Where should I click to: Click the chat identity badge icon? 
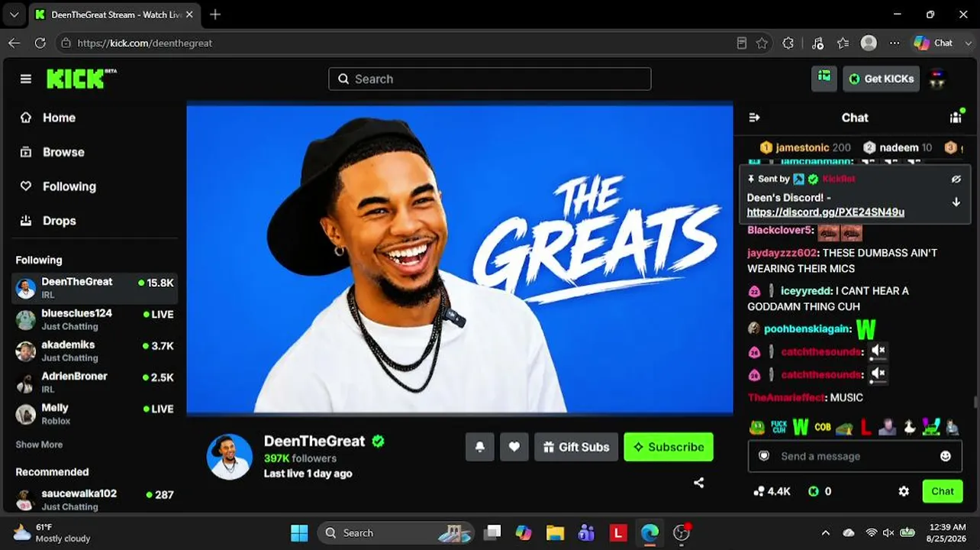(763, 456)
